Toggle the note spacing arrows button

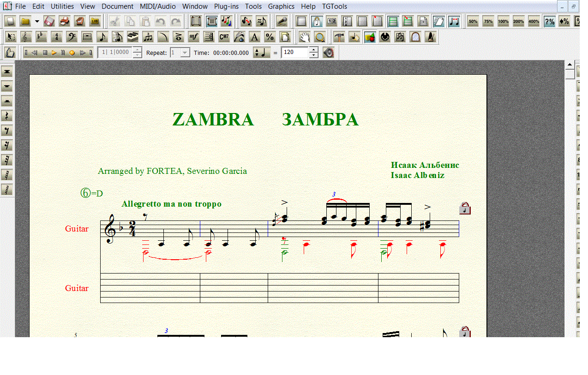(454, 21)
